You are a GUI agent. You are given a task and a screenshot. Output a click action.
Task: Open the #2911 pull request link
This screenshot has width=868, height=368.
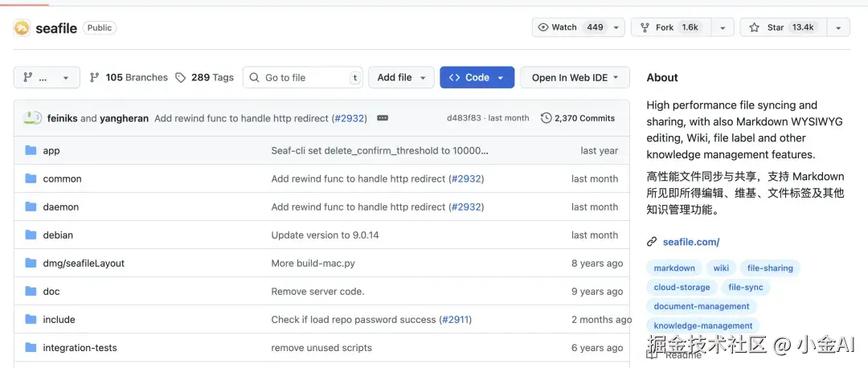[x=456, y=320]
